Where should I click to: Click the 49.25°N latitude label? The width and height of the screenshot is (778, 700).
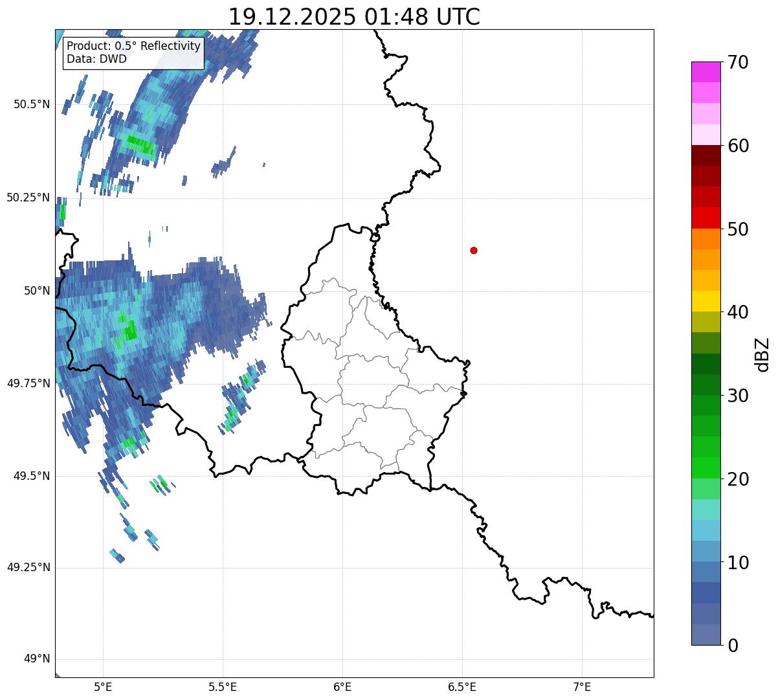(x=28, y=568)
